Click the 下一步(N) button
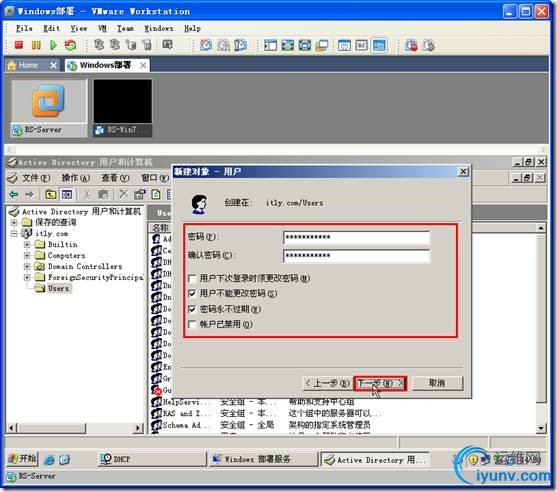This screenshot has width=557, height=492. [380, 383]
